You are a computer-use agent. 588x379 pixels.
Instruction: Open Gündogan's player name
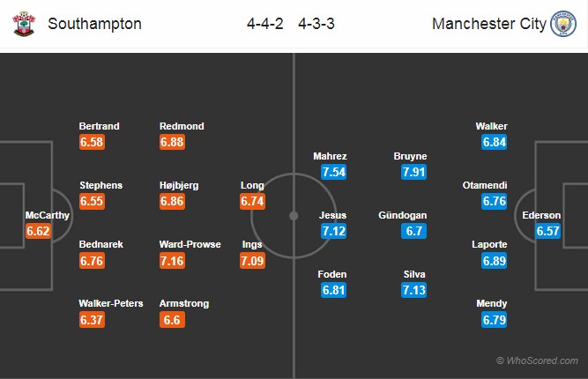coord(402,215)
